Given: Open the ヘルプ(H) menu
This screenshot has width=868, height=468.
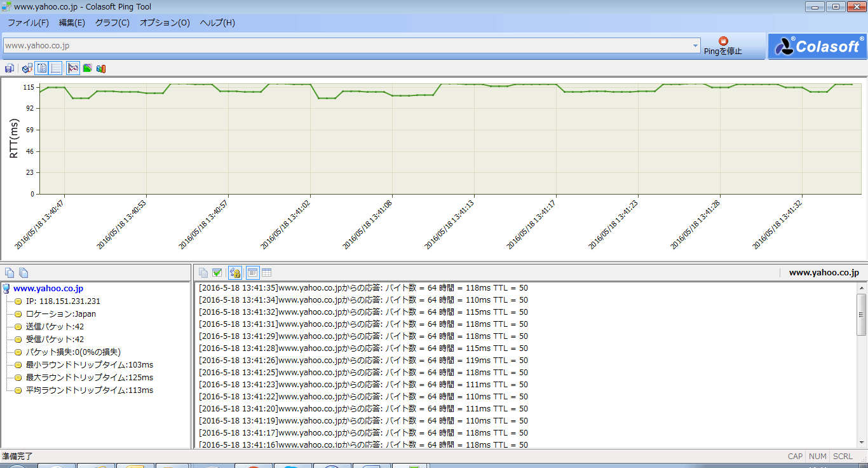Looking at the screenshot, I should click(218, 22).
